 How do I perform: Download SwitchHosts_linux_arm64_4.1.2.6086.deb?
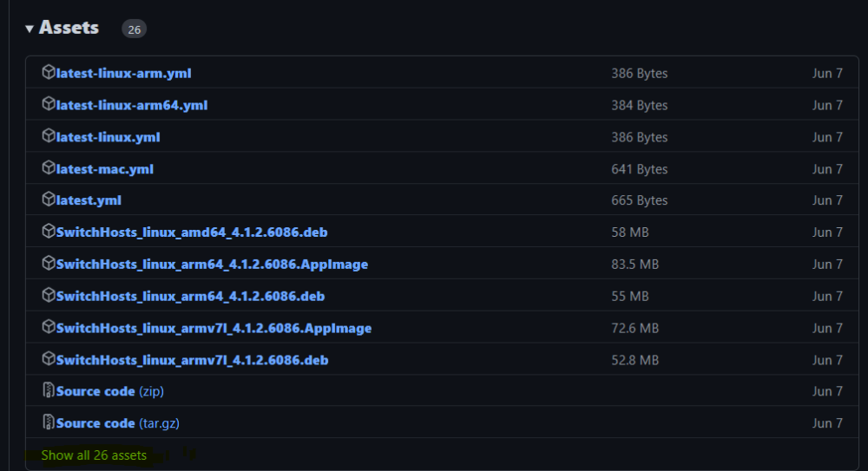coord(190,297)
